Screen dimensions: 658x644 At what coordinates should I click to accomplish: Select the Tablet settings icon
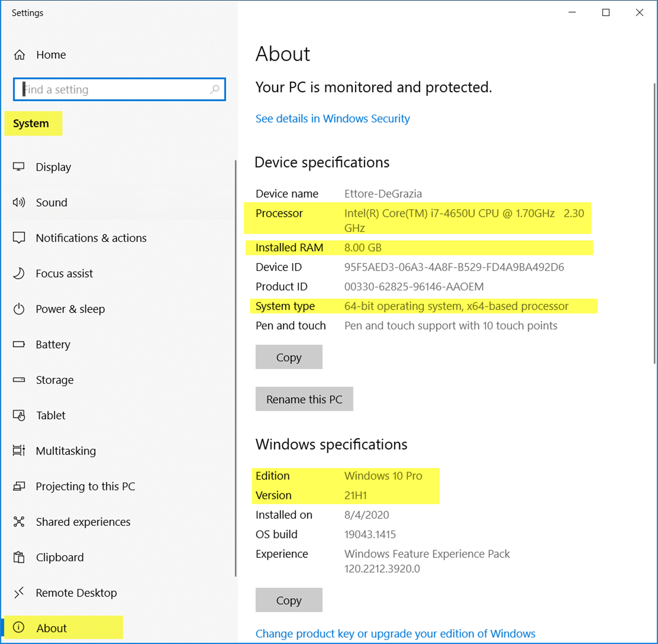pos(19,415)
